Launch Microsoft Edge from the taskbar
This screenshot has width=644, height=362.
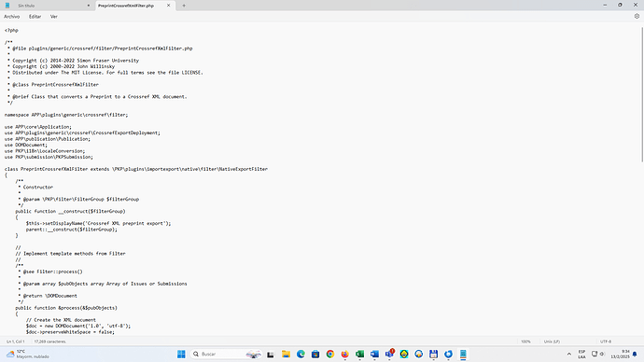point(301,354)
